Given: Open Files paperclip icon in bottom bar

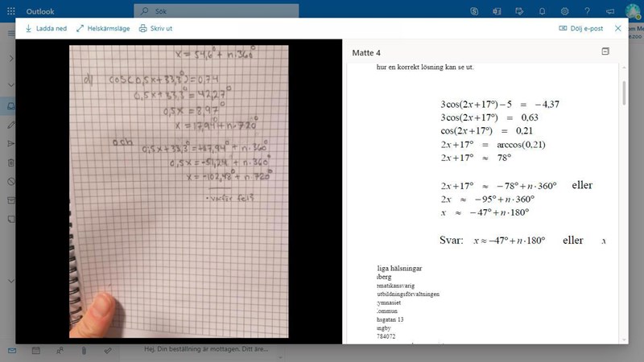Looking at the screenshot, I should click(x=84, y=352).
